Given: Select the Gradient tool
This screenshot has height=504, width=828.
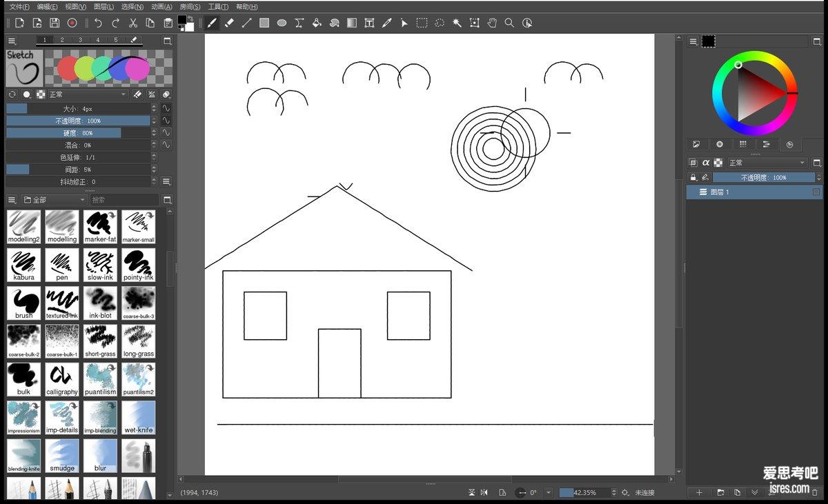Looking at the screenshot, I should pyautogui.click(x=352, y=23).
